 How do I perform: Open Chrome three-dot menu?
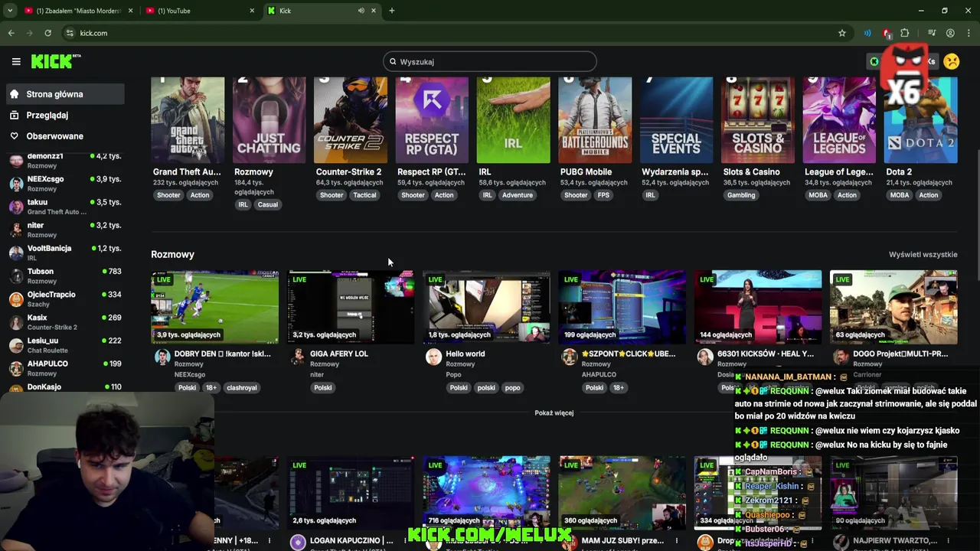(969, 33)
